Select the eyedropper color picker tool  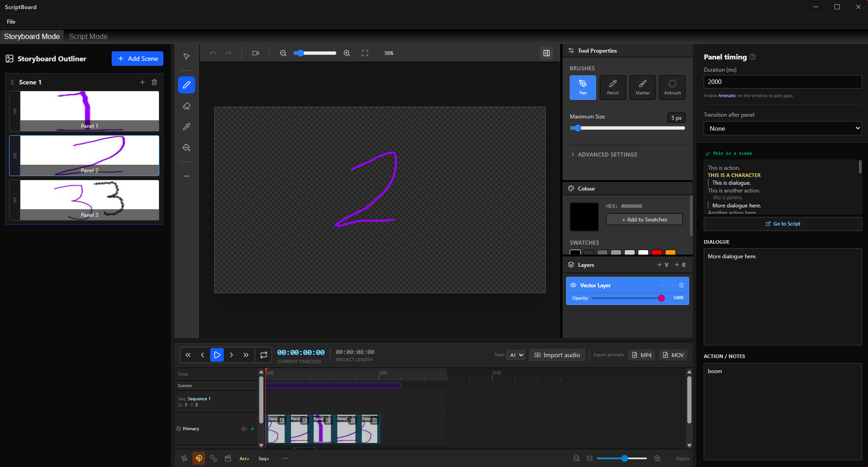tap(187, 127)
